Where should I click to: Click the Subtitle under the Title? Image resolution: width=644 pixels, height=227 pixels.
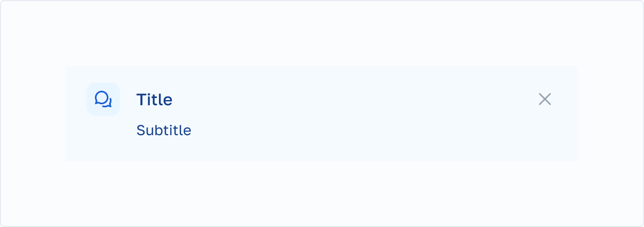point(164,131)
